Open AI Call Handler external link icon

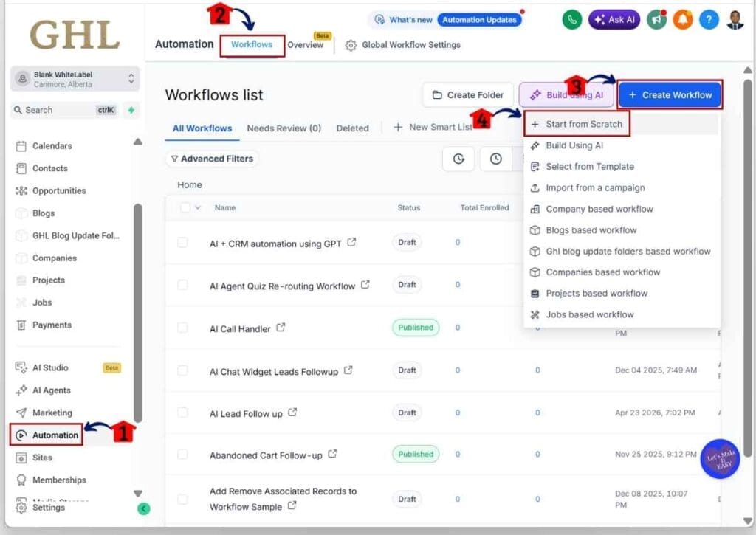tap(281, 327)
